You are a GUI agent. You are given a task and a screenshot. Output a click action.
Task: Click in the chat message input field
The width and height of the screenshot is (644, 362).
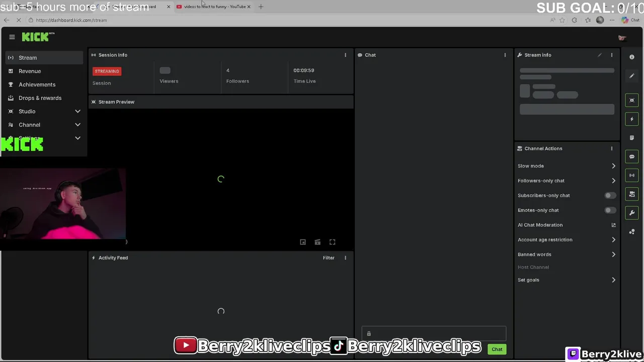point(434,333)
